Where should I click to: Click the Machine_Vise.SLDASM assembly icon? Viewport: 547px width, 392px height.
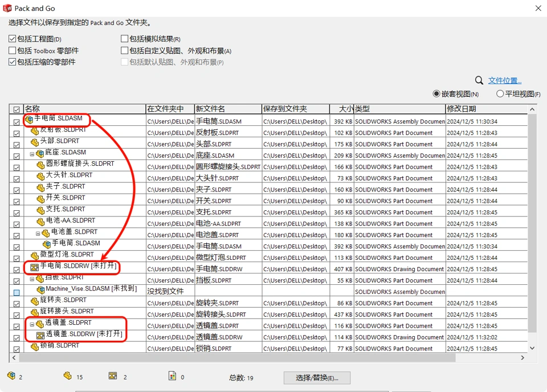pos(41,289)
